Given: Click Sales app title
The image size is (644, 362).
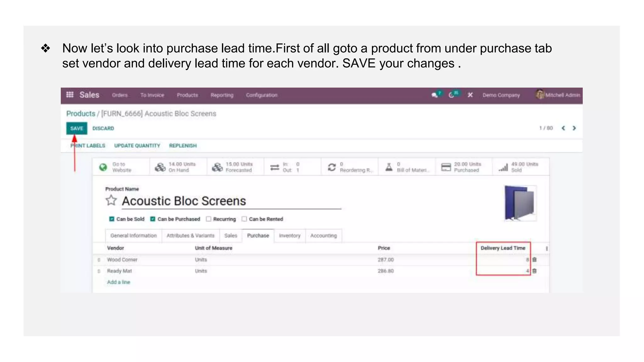Looking at the screenshot, I should coord(89,95).
